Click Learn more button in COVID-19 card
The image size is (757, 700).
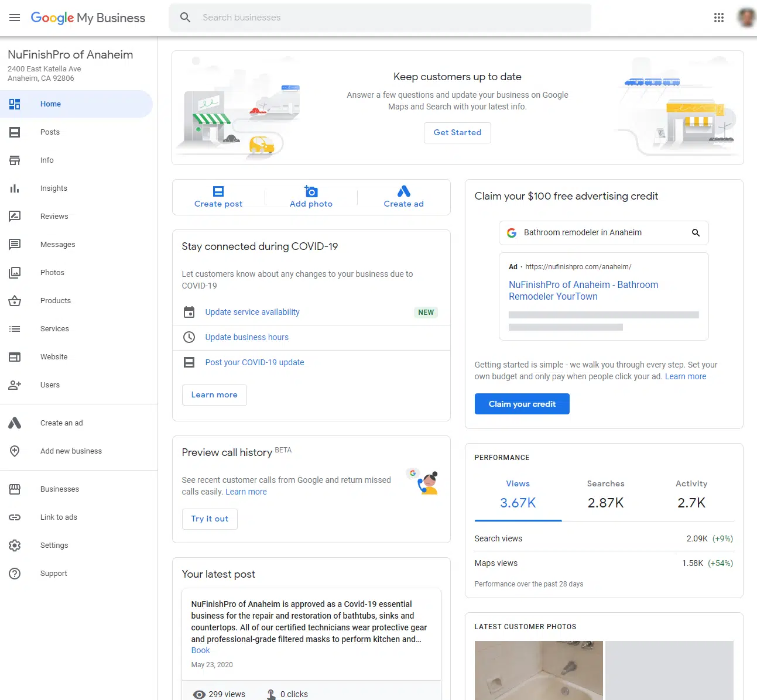coord(214,395)
